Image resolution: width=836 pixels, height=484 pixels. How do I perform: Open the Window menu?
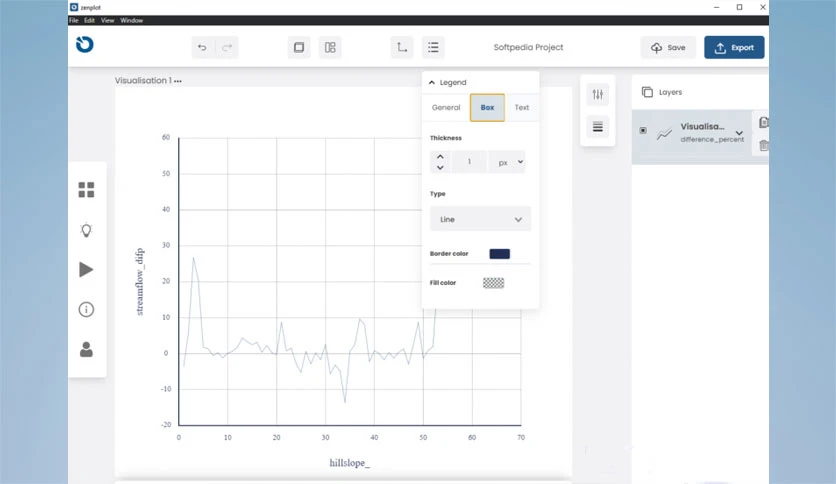pos(131,20)
